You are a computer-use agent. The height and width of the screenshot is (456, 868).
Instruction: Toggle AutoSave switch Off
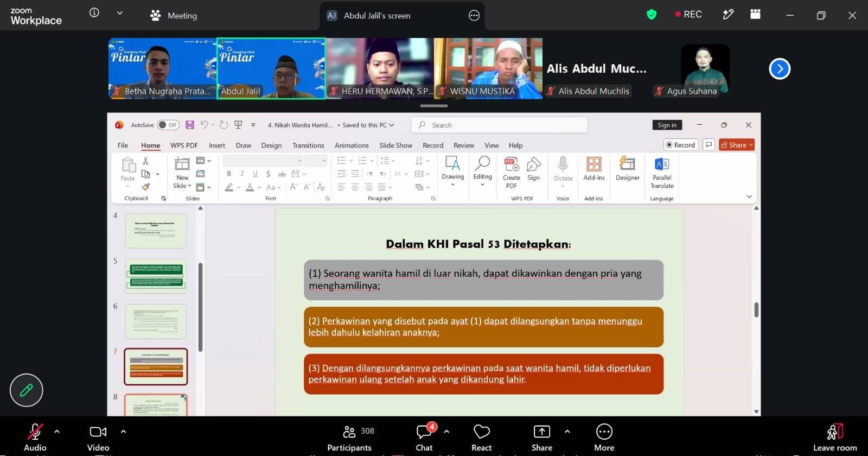168,125
